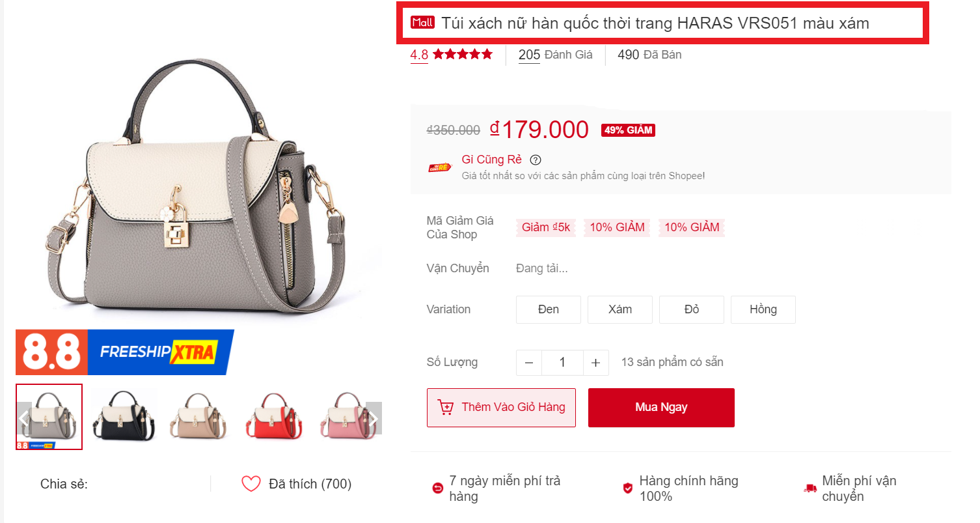This screenshot has width=980, height=523.
Task: Click the red Mall badge
Action: pos(422,23)
